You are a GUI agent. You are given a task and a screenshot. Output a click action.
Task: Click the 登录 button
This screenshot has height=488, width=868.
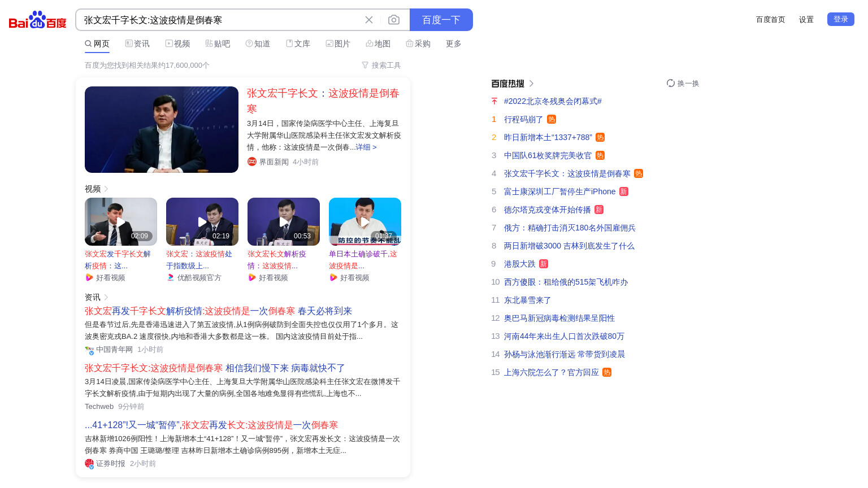point(841,19)
